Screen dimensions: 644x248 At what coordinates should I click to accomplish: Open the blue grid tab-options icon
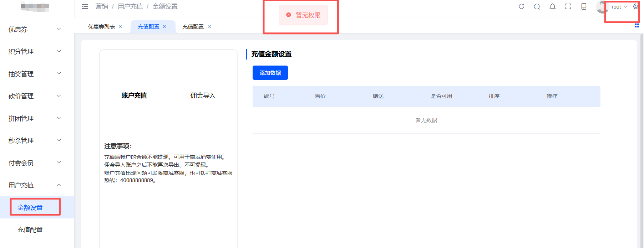[637, 26]
